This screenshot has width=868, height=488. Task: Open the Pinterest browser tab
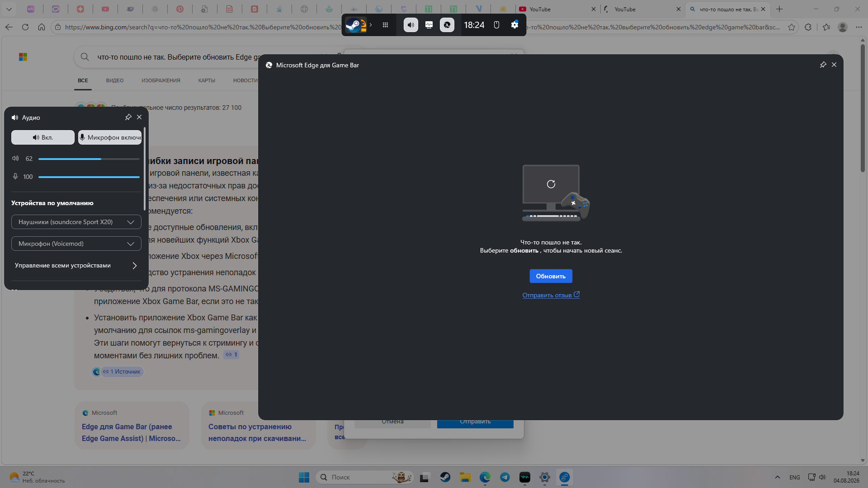tap(180, 9)
